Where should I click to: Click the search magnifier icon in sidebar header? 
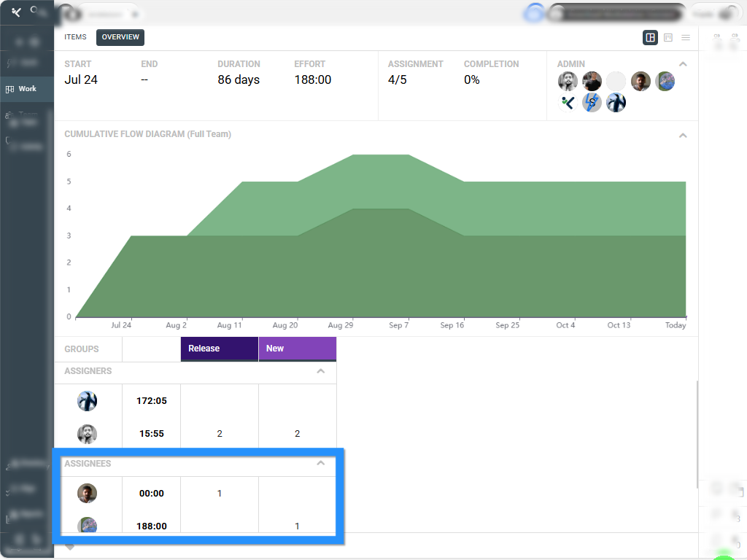[x=34, y=10]
